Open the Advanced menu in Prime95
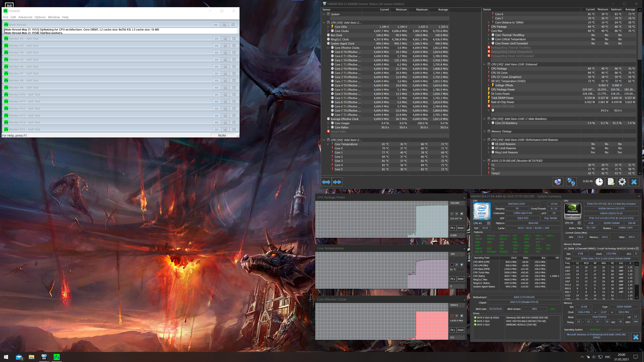Image resolution: width=644 pixels, height=362 pixels. [25, 17]
